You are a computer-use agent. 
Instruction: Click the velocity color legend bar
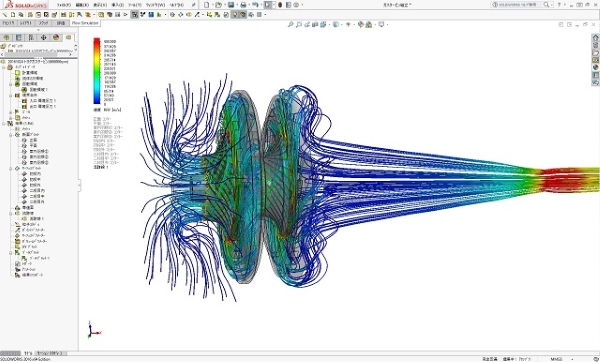pyautogui.click(x=97, y=71)
